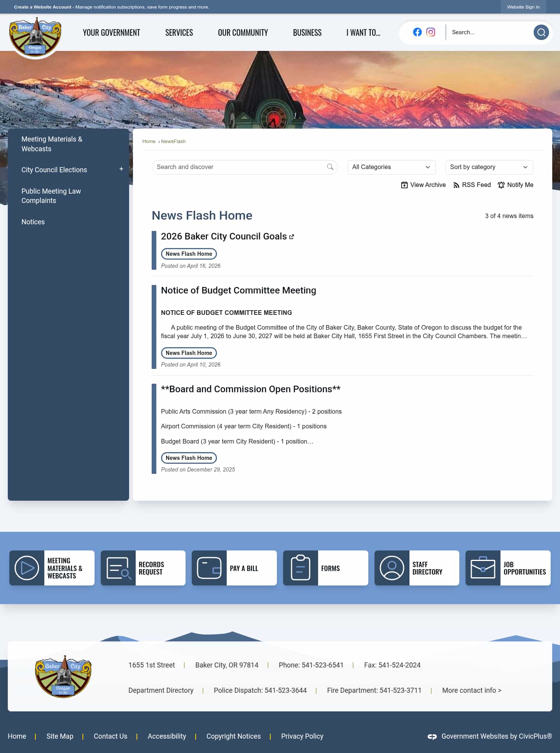Open 2026 Baker City Council Goals article
This screenshot has width=560, height=753.
pyautogui.click(x=224, y=236)
